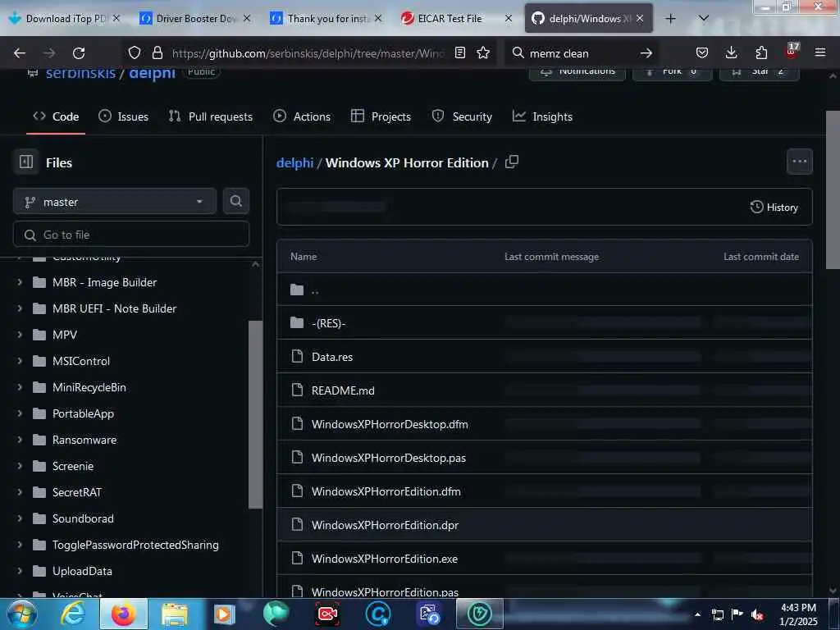Expand the Ransomware folder chevron
840x630 pixels.
pos(20,440)
